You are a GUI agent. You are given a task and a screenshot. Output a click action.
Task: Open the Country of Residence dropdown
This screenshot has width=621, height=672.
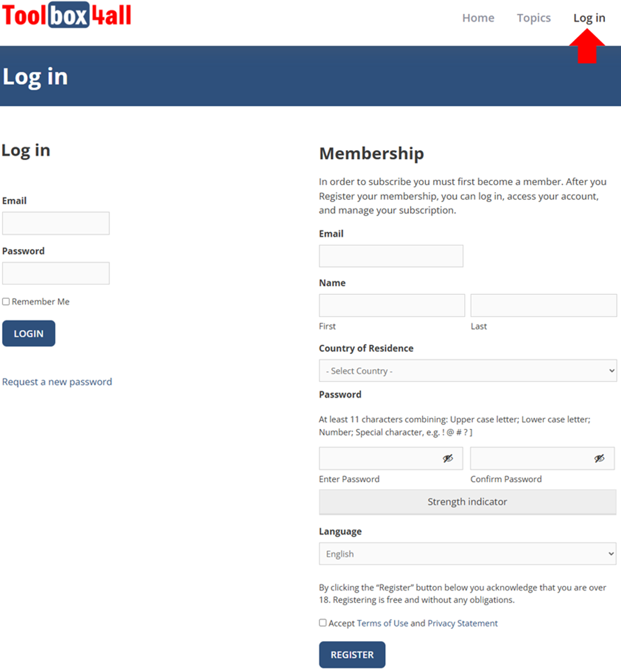click(x=467, y=370)
